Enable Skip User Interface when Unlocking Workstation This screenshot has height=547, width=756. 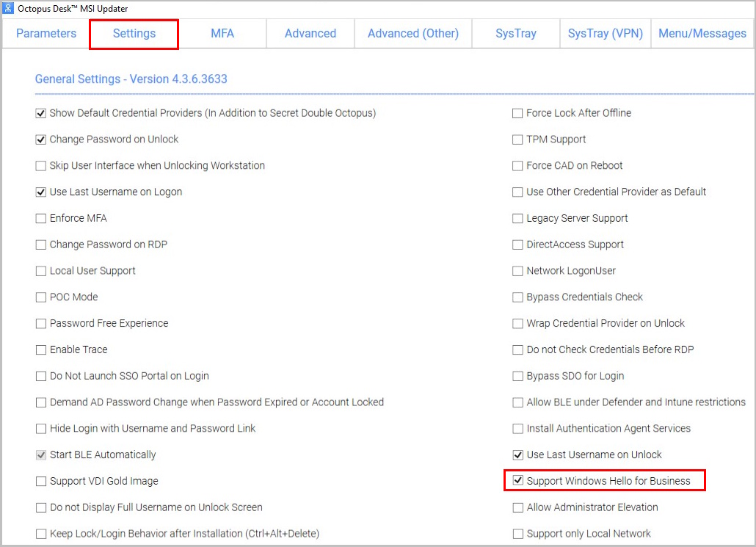point(41,166)
